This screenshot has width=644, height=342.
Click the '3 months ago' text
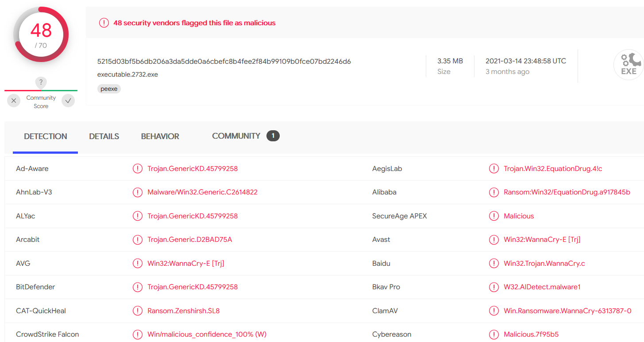coord(507,72)
